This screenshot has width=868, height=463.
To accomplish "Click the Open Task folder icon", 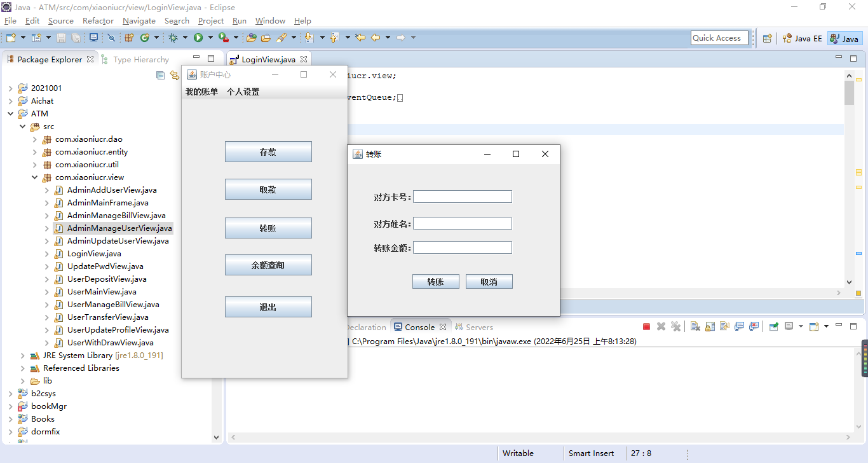I will coord(266,38).
